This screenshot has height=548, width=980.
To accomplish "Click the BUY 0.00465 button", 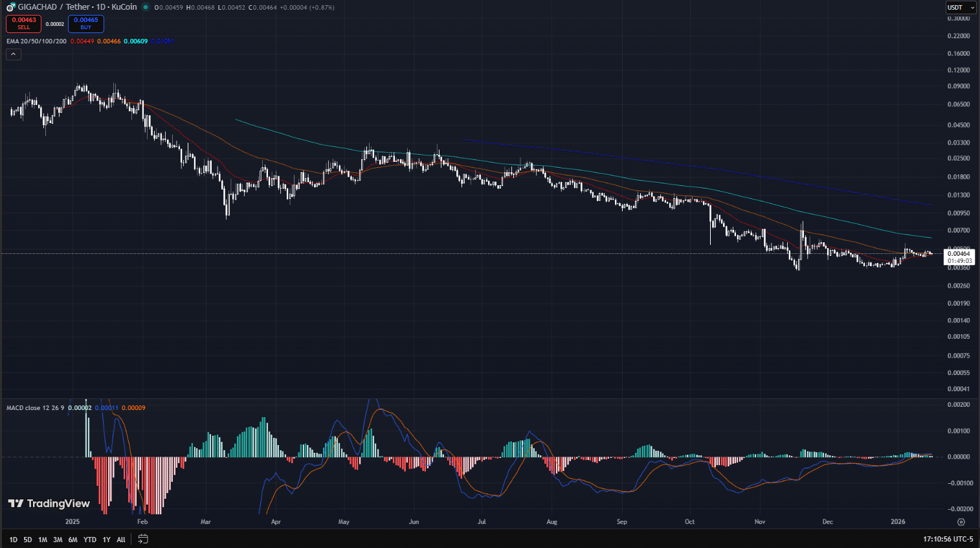I will pos(85,23).
